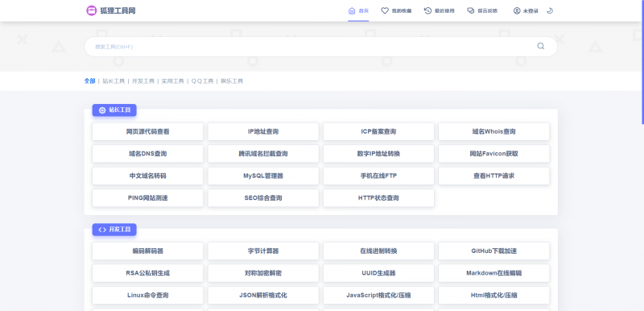
Task: Select 娱乐工具 category filter
Action: 232,81
